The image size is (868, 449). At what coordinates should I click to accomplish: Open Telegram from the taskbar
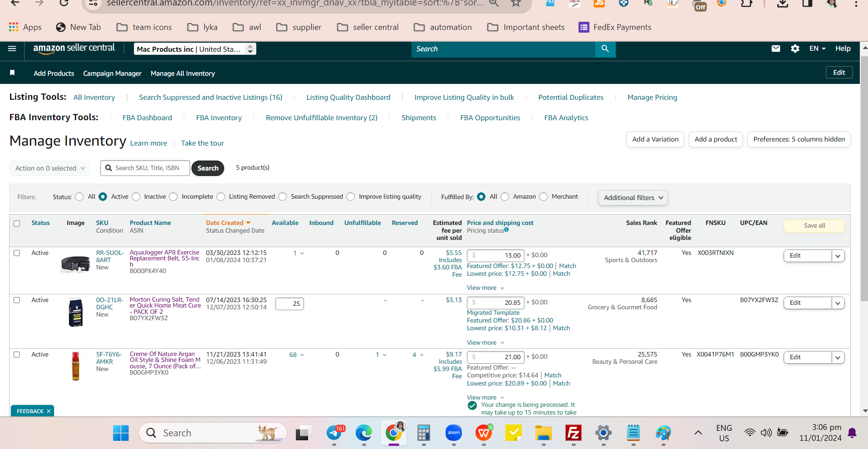(335, 433)
